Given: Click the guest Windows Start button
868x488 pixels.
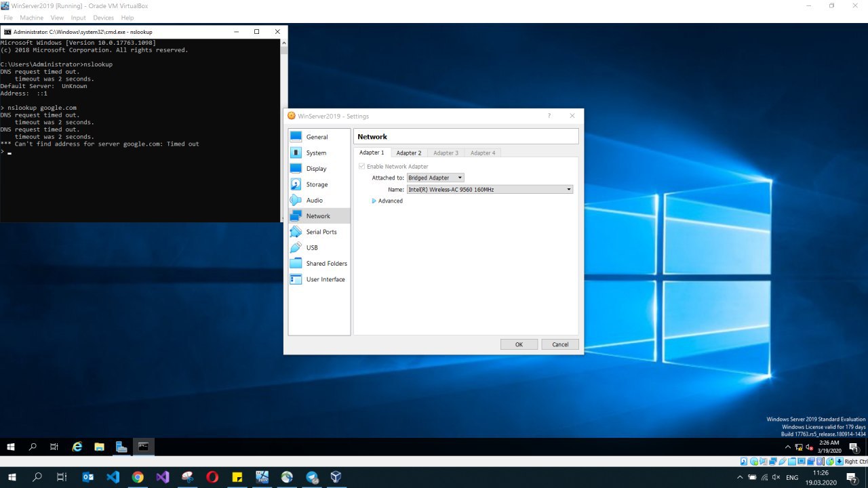Looking at the screenshot, I should 11,447.
